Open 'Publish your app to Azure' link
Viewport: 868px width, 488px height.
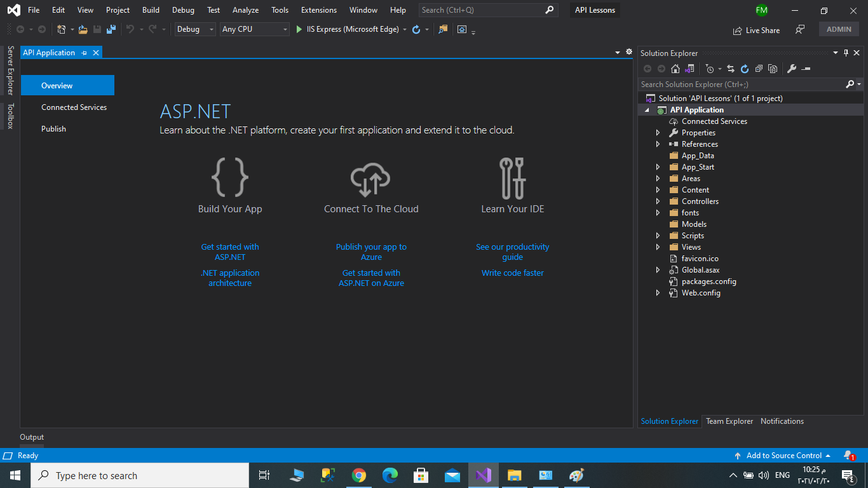[x=371, y=252]
